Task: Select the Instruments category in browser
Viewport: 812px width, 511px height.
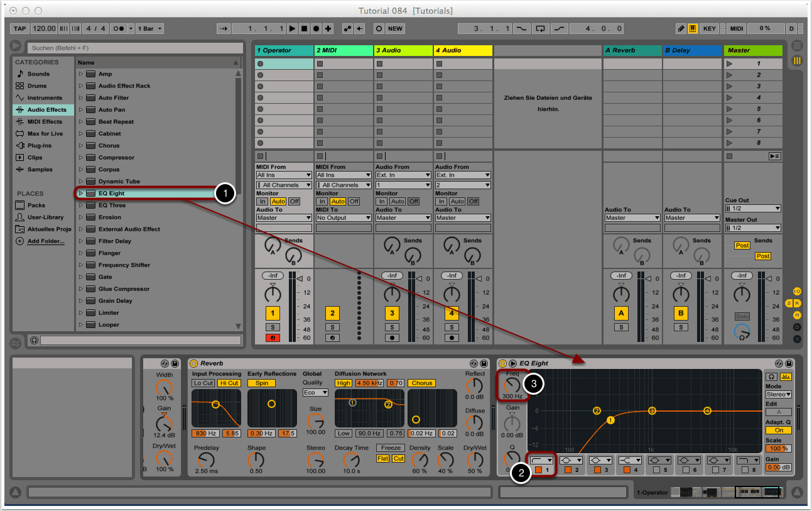Action: [44, 98]
